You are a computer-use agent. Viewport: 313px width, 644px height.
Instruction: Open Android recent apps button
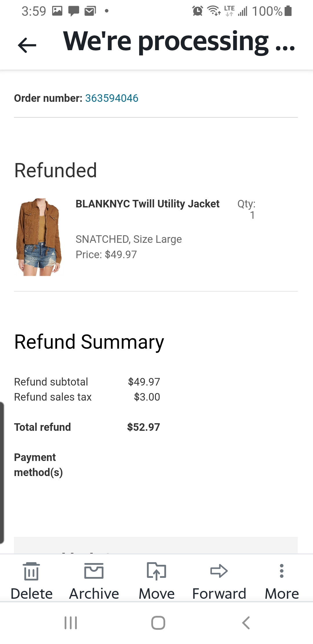click(x=71, y=623)
